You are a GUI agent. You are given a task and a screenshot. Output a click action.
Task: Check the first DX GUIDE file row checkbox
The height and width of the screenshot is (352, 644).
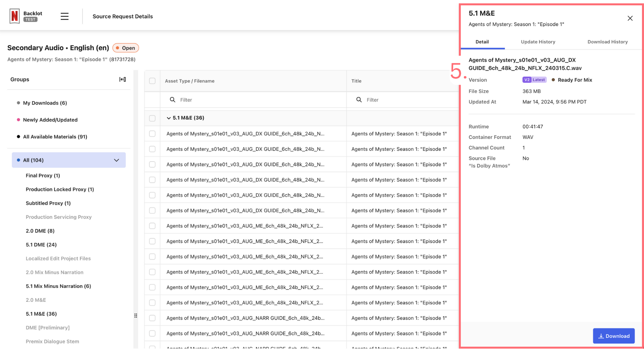pyautogui.click(x=152, y=134)
